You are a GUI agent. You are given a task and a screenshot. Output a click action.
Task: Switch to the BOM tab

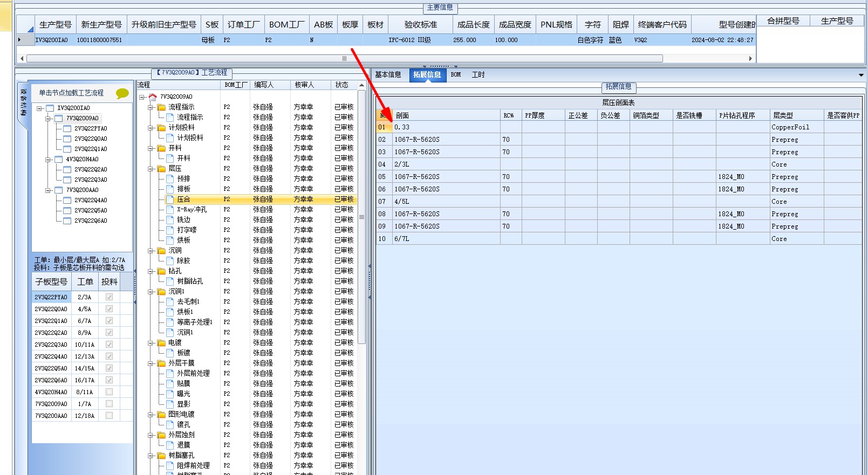456,75
